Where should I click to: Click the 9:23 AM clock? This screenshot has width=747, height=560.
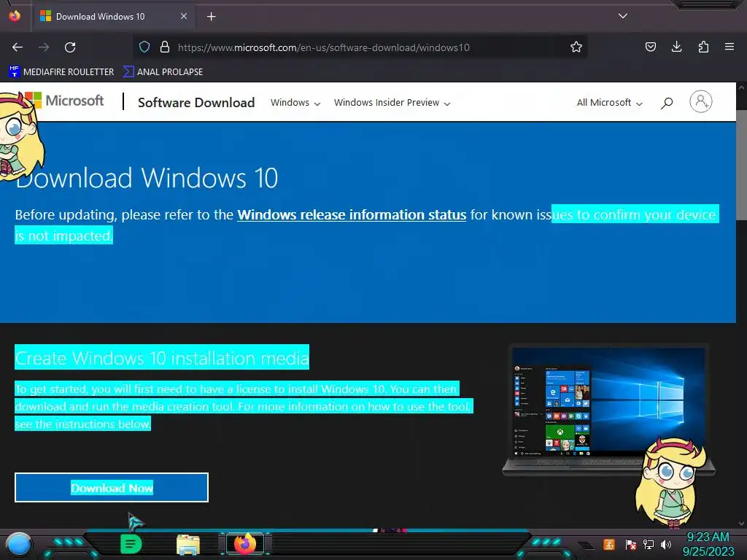point(708,537)
